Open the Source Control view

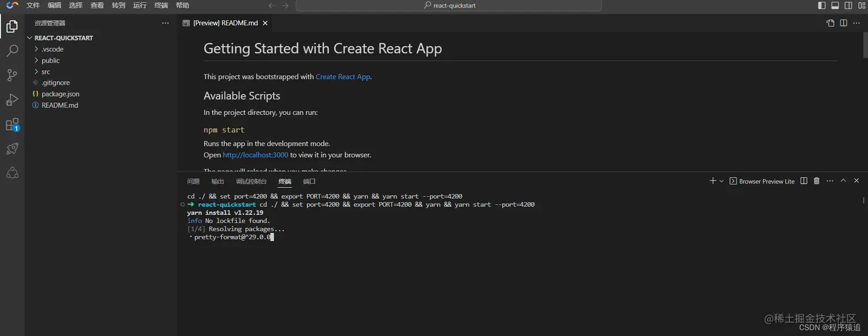(x=12, y=75)
